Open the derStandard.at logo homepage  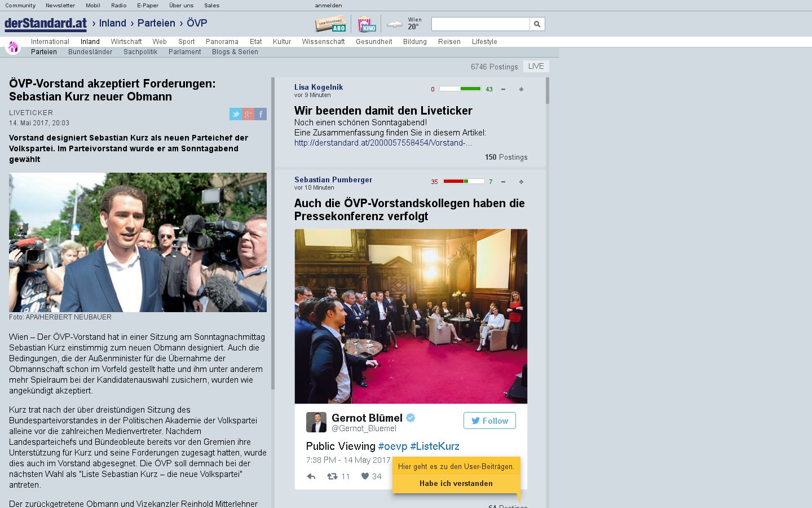click(46, 24)
